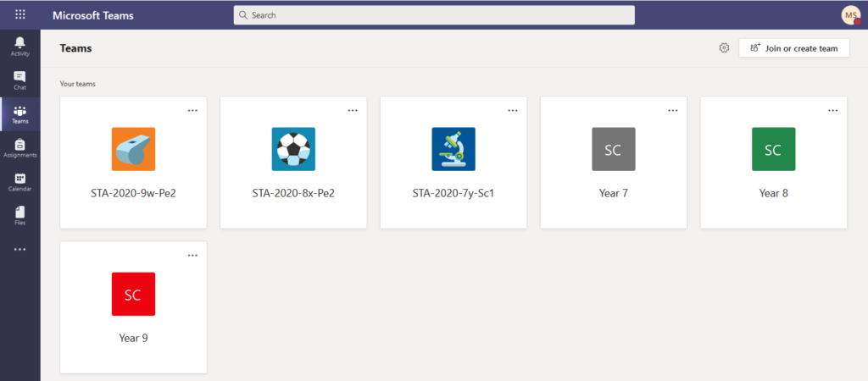
Task: Open the Year 8 team name
Action: [773, 194]
